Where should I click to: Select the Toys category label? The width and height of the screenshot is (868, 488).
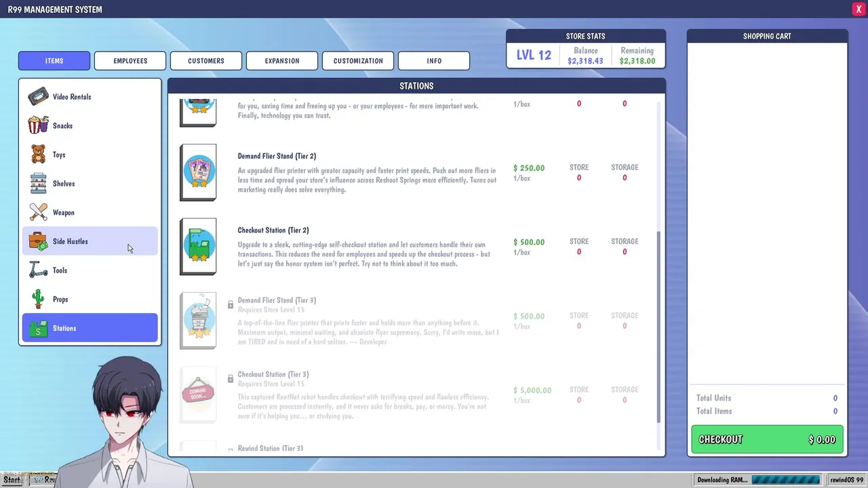[x=59, y=155]
